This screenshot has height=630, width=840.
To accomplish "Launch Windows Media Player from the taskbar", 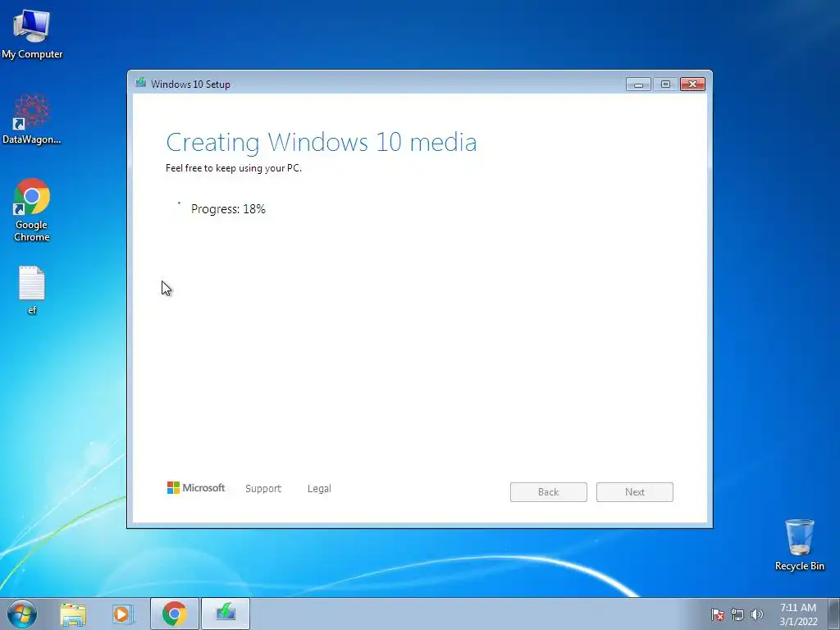I will coord(121,614).
